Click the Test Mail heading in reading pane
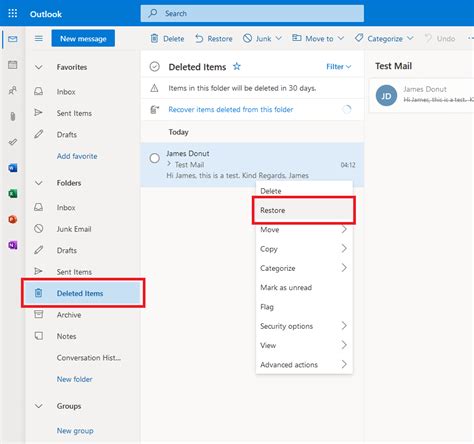Image resolution: width=474 pixels, height=444 pixels. 394,66
